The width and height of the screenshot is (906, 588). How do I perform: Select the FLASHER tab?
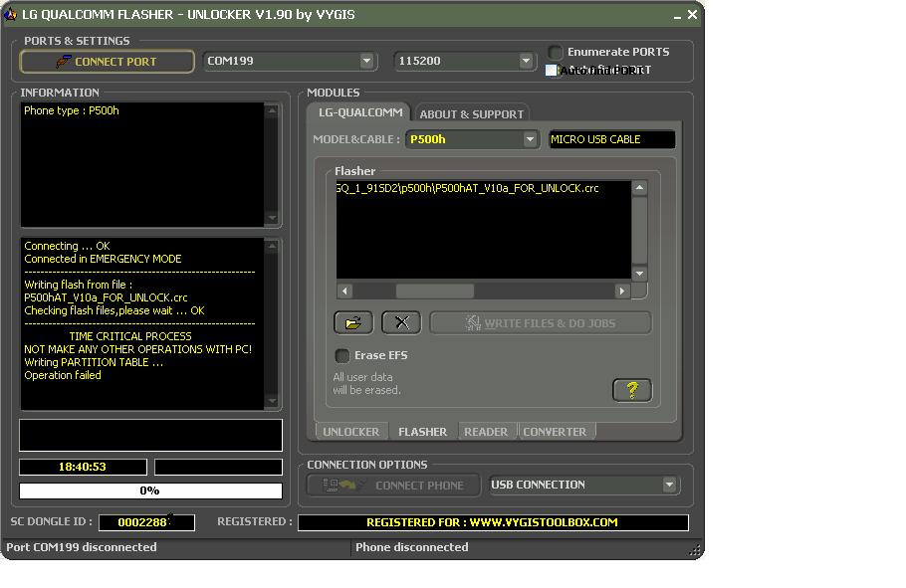click(x=422, y=432)
